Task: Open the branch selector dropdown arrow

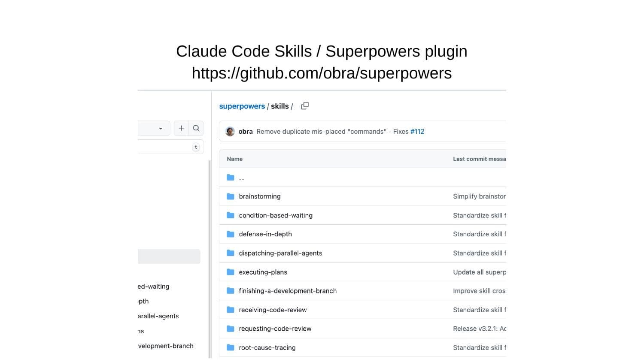Action: coord(161,129)
